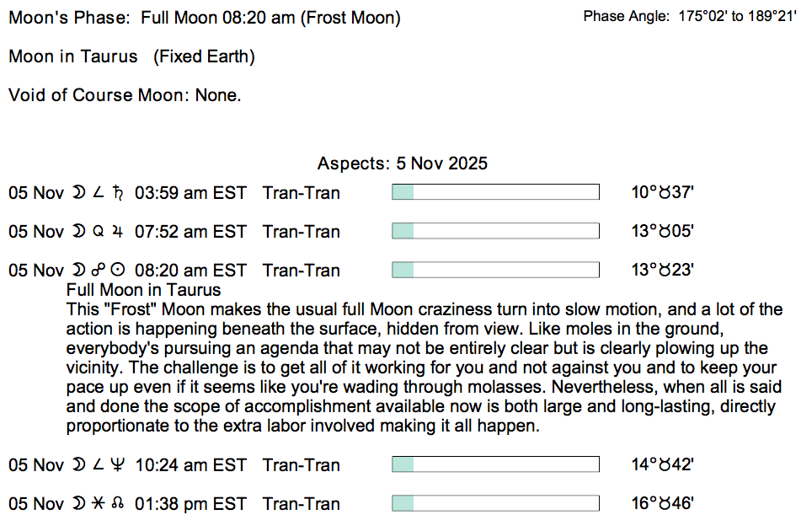Click the North Node glyph in 01:38 pm aspect
This screenshot has height=531, width=812.
tap(118, 504)
